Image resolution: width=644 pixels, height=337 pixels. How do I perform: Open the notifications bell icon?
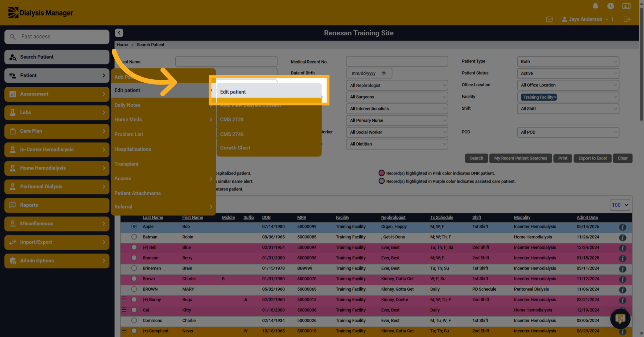click(x=595, y=6)
